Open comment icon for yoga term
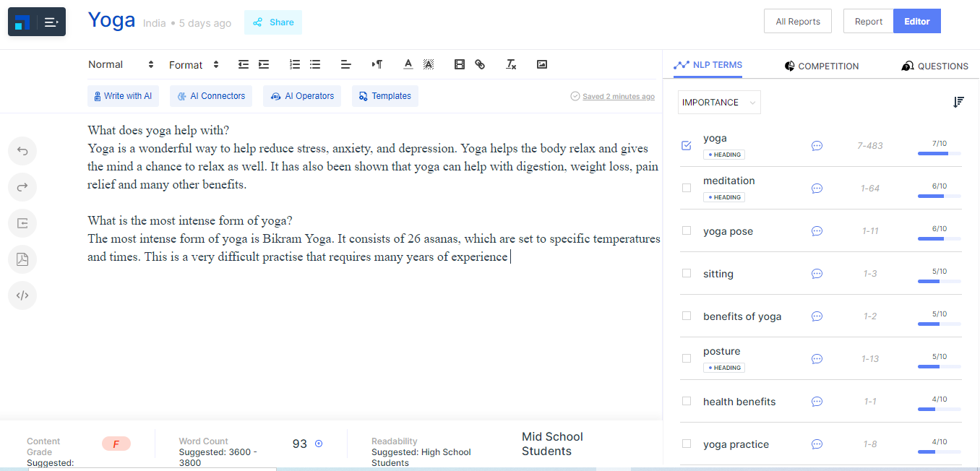Viewport: 980px width, 471px height. [817, 146]
